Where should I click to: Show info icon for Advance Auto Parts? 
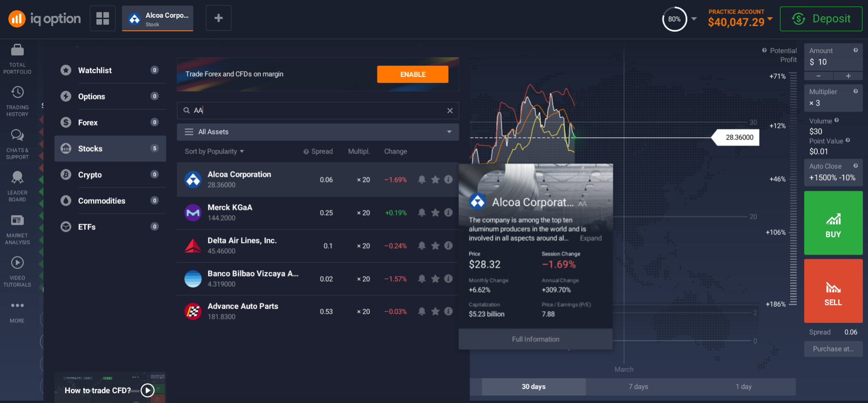click(x=448, y=311)
